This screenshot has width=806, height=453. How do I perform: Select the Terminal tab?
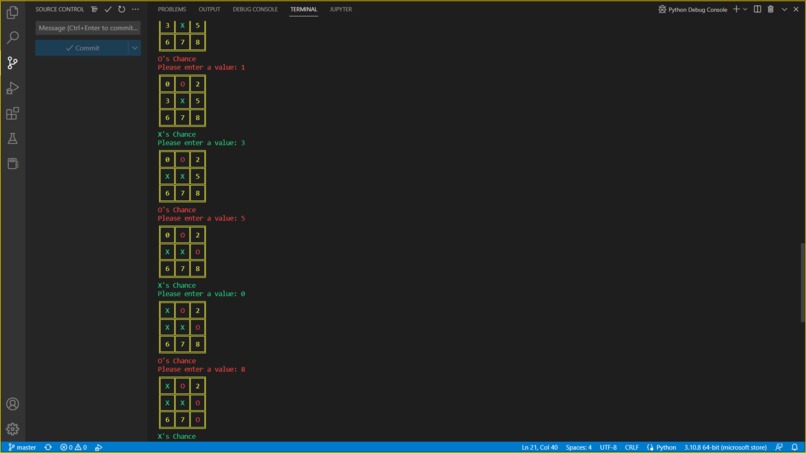click(303, 9)
